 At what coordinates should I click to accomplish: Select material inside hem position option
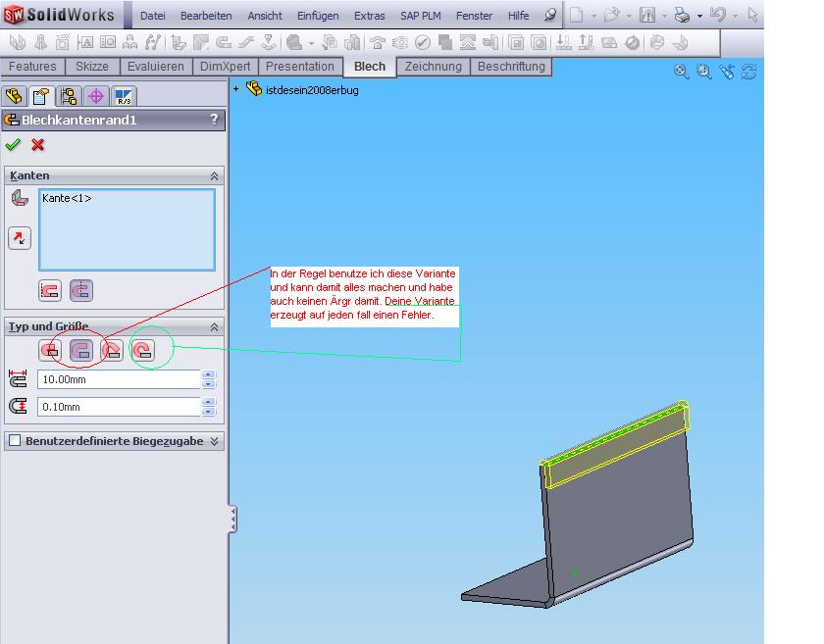tap(50, 290)
